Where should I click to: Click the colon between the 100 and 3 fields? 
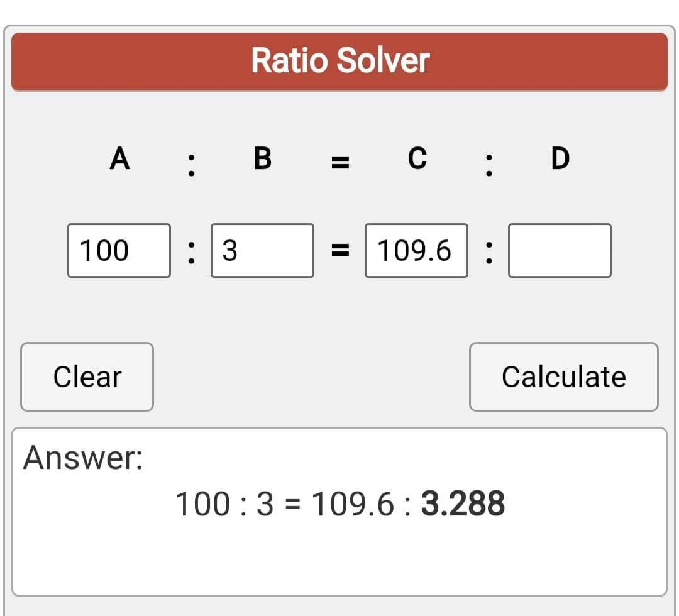(x=191, y=251)
